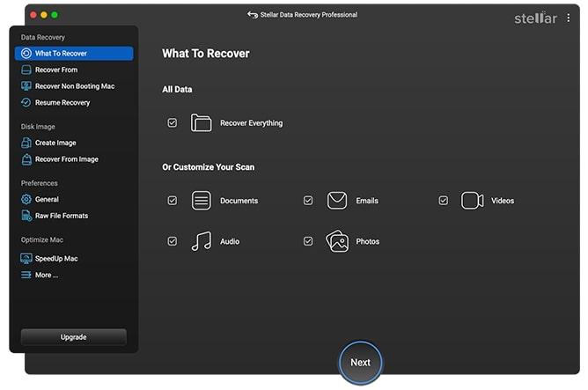This screenshot has width=588, height=390.
Task: Click the General gear icon
Action: (26, 199)
